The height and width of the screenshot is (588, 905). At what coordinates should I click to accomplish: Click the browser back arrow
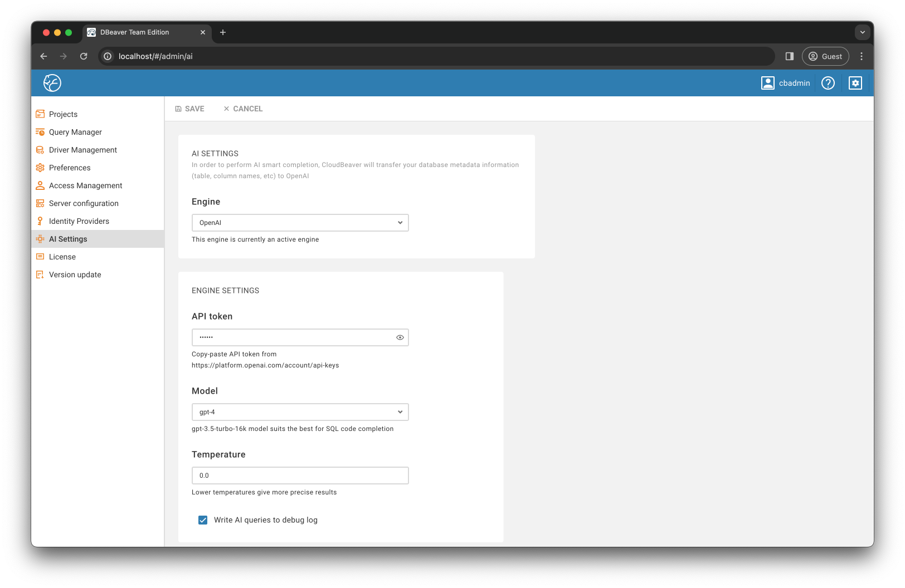click(43, 56)
